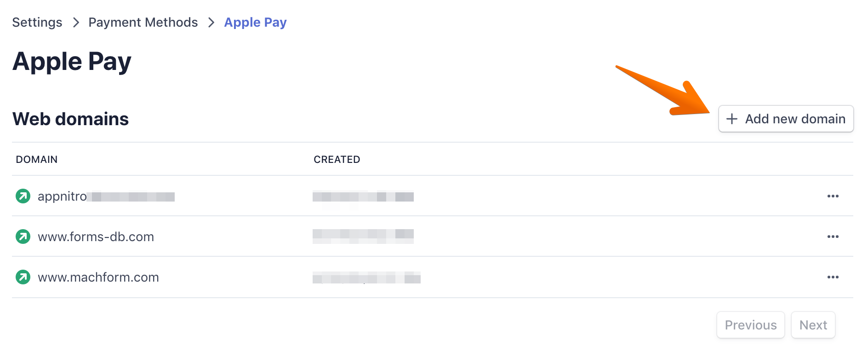This screenshot has height=358, width=868.
Task: Click the CREATED column header
Action: click(337, 159)
